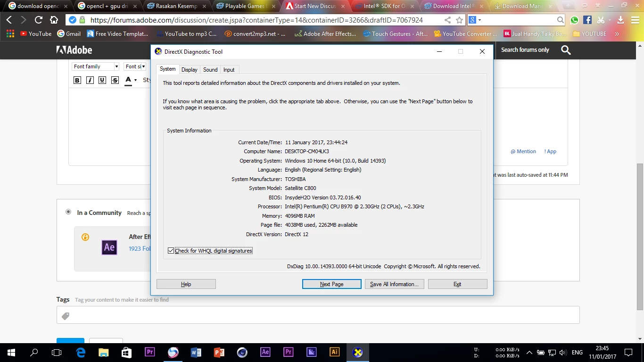The width and height of the screenshot is (644, 362).
Task: Switch to 'Playable Games' browser tab
Action: pyautogui.click(x=246, y=6)
